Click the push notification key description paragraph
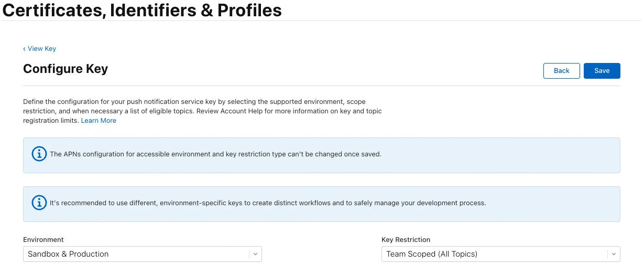644x264 pixels. 202,111
